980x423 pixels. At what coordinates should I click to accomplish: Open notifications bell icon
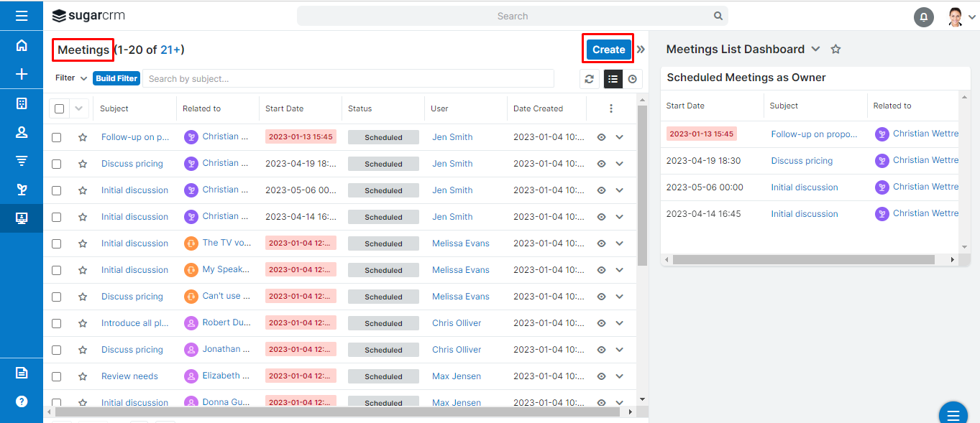924,17
